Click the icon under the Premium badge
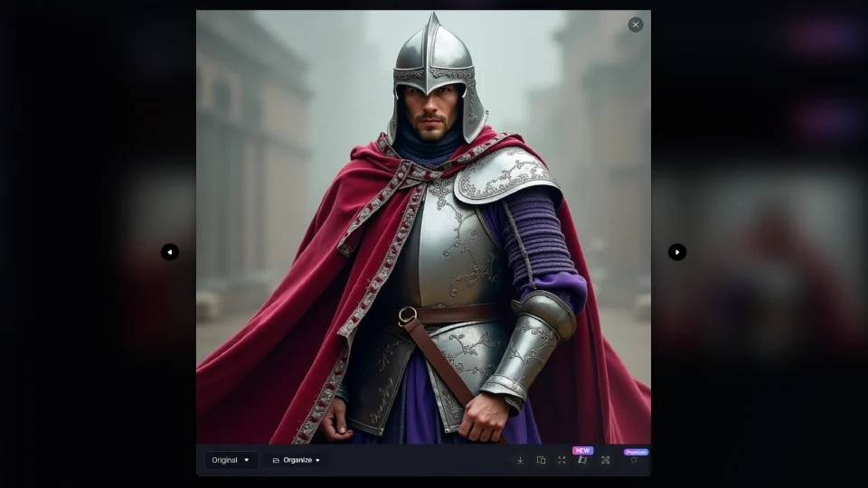Screen dimensions: 868x488 pyautogui.click(x=635, y=461)
